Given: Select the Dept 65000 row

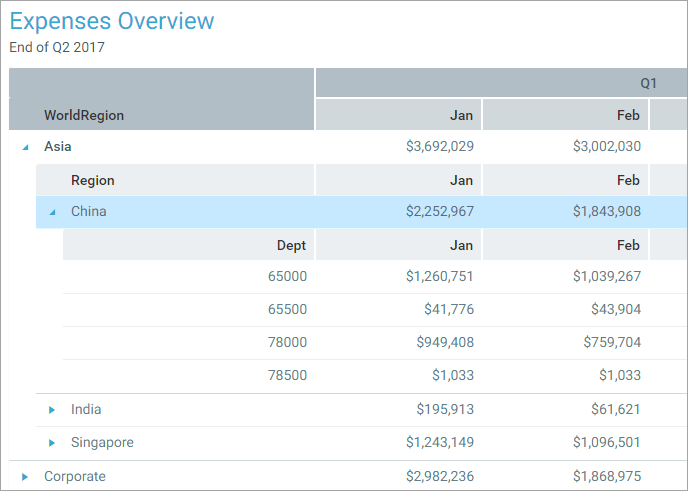Looking at the screenshot, I should point(287,277).
